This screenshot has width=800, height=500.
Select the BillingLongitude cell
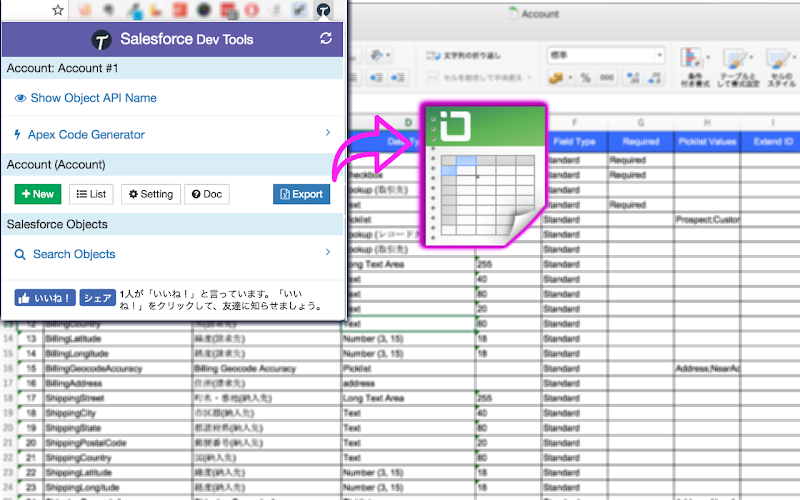pyautogui.click(x=118, y=354)
